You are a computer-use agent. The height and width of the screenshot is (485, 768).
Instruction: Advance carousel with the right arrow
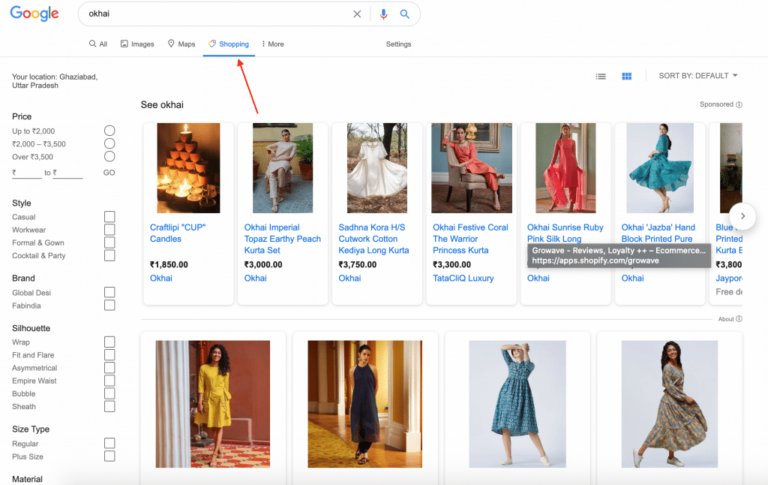(743, 216)
